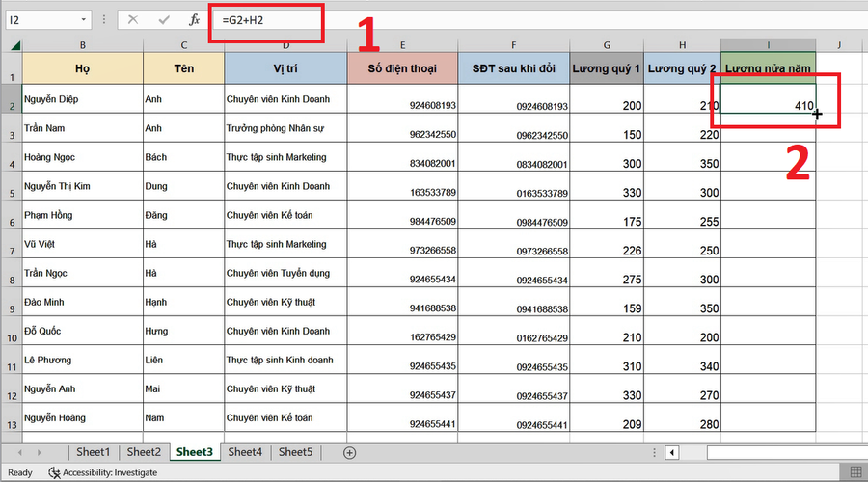Select column G header
The image size is (868, 482).
[607, 45]
